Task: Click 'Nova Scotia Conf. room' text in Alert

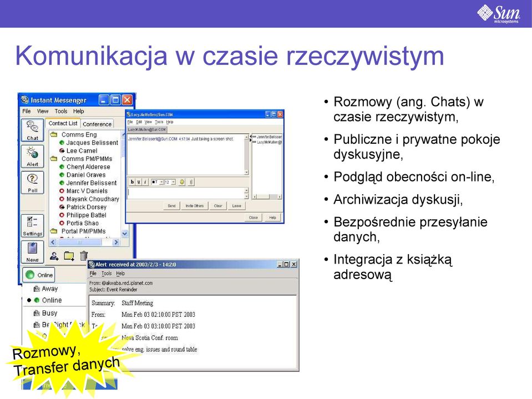Action: tap(150, 338)
